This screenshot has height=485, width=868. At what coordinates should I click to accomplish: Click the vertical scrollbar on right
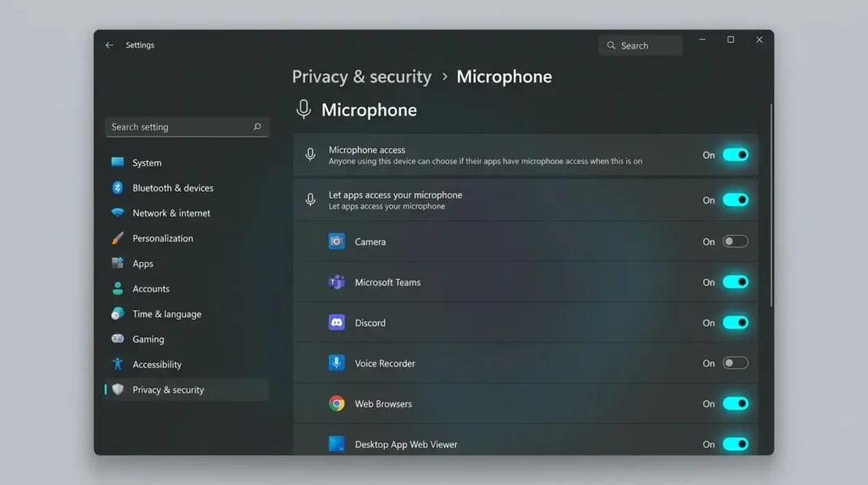pos(771,205)
